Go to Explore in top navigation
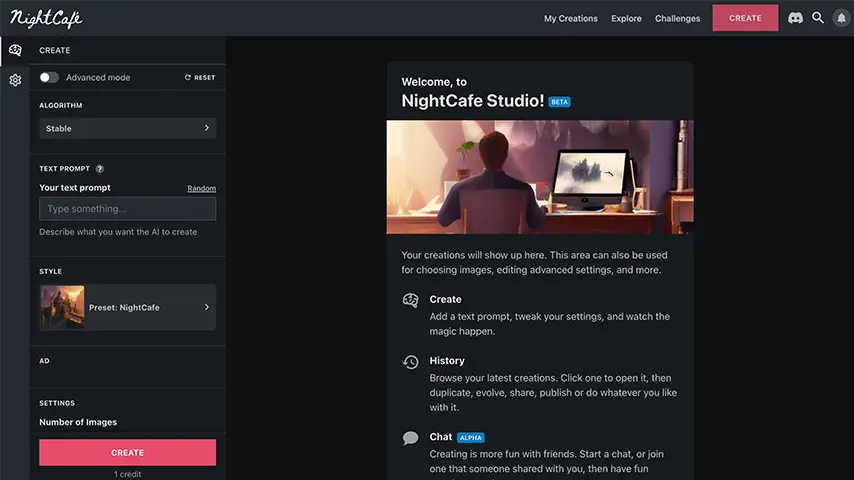Screen dimensions: 854x480 (626, 18)
